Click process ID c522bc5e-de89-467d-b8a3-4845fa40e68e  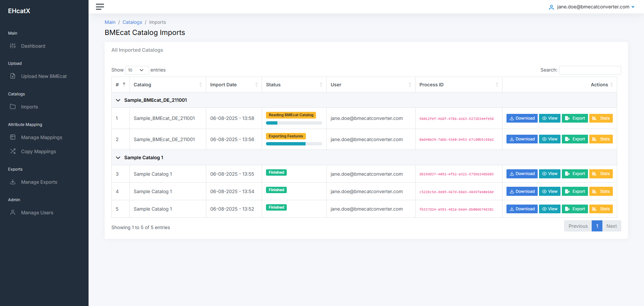457,192
